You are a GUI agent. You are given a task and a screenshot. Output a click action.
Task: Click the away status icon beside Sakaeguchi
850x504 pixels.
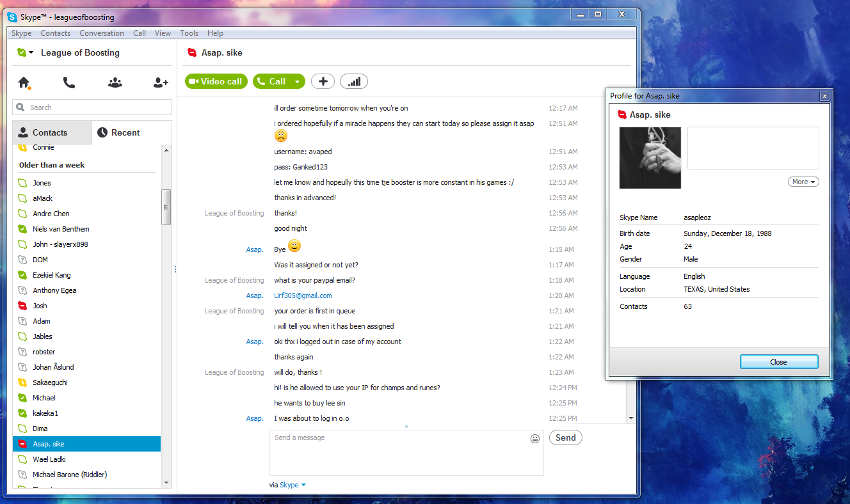pos(22,382)
